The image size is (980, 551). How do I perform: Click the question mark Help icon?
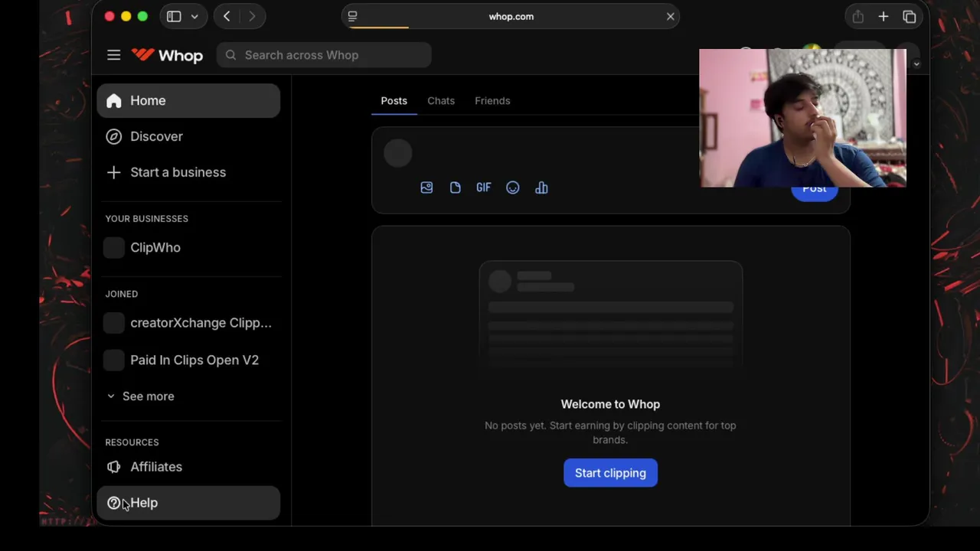(113, 503)
